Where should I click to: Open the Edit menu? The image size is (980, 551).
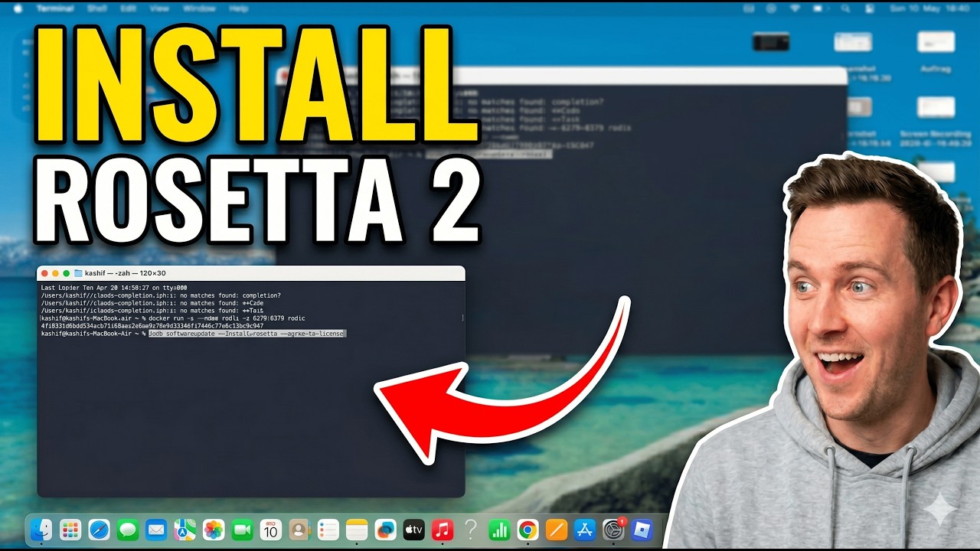coord(129,8)
